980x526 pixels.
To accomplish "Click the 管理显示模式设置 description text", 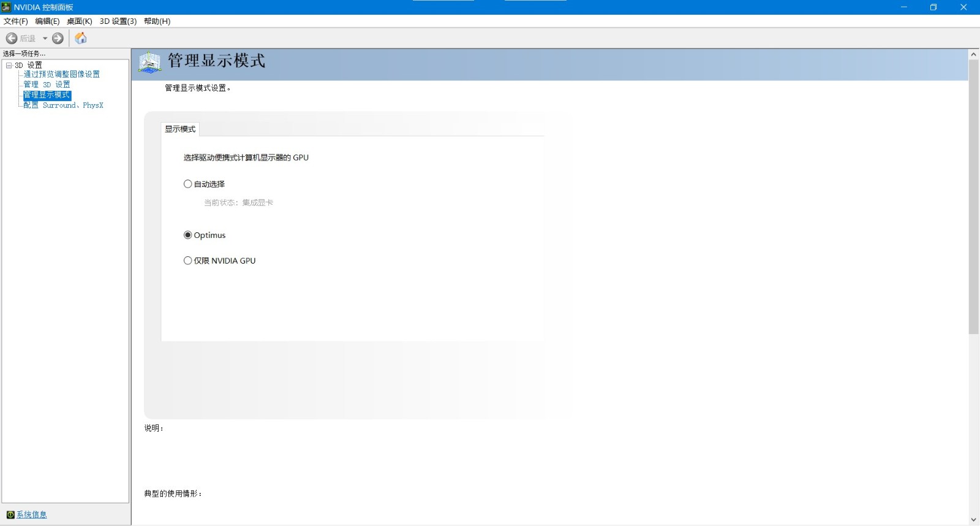I will pyautogui.click(x=198, y=88).
